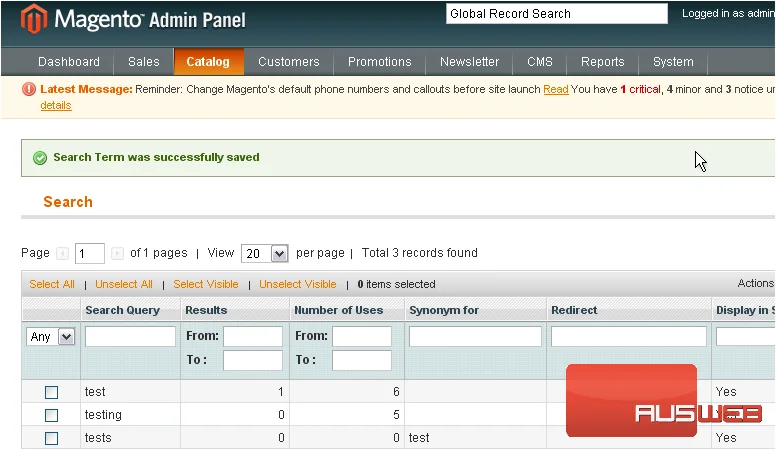
Task: Sort by Synonym for column header
Action: 444,310
